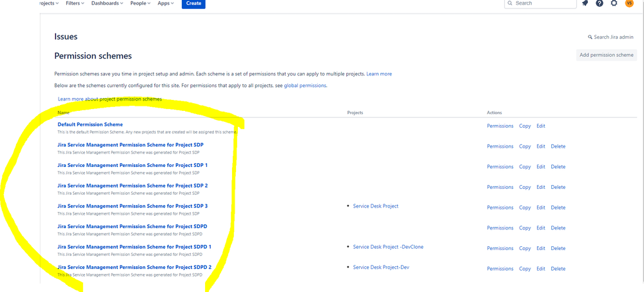Open Default Permission Scheme
Image resolution: width=644 pixels, height=292 pixels.
(x=90, y=124)
